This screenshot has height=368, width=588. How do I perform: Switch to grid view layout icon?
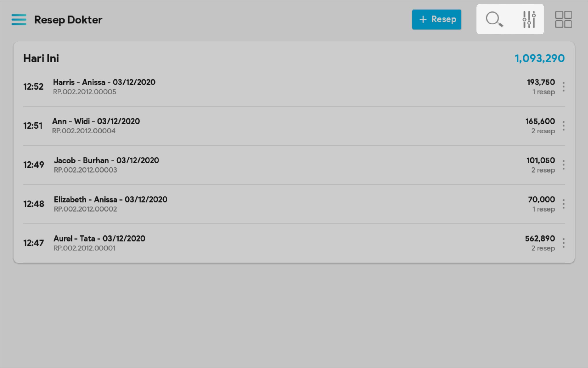point(563,19)
